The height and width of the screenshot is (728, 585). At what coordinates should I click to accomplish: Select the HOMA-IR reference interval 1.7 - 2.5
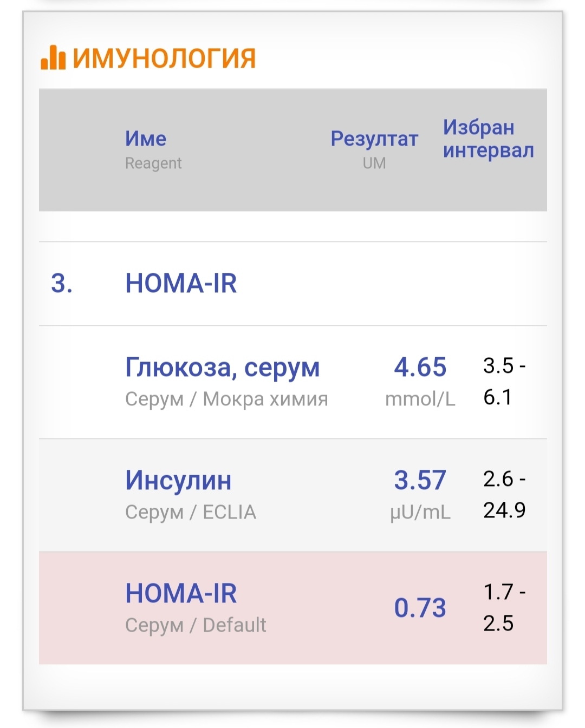point(504,607)
